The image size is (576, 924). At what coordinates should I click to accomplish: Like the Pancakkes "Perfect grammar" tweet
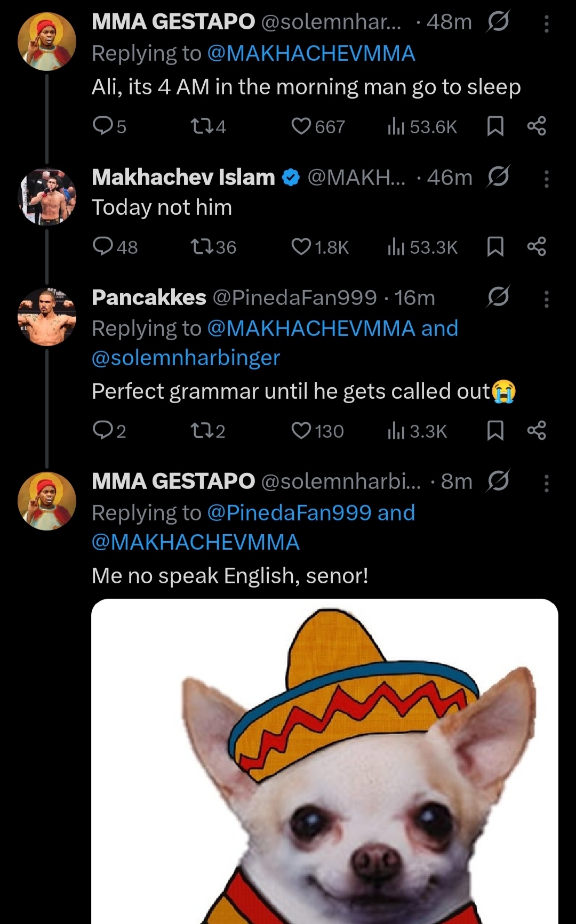pyautogui.click(x=301, y=431)
